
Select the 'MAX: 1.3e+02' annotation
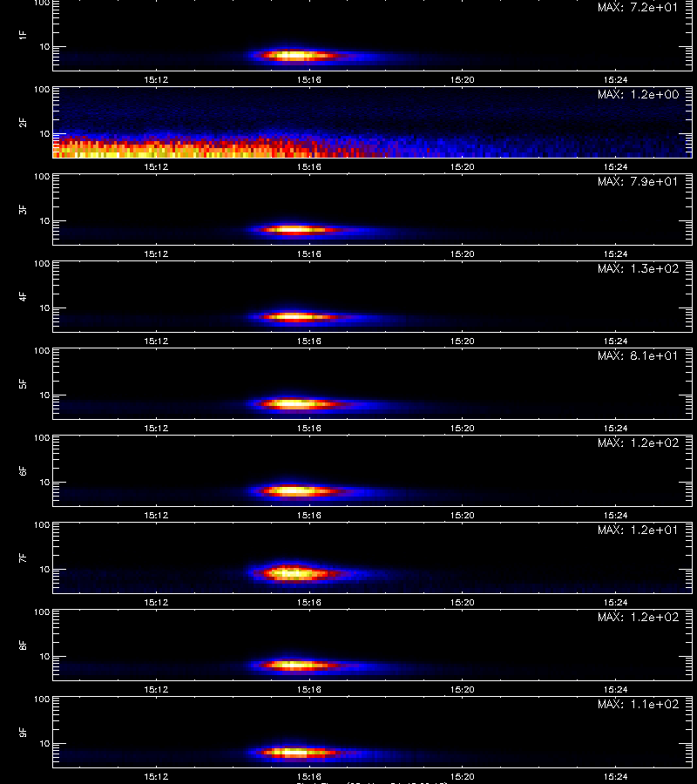[x=638, y=268]
